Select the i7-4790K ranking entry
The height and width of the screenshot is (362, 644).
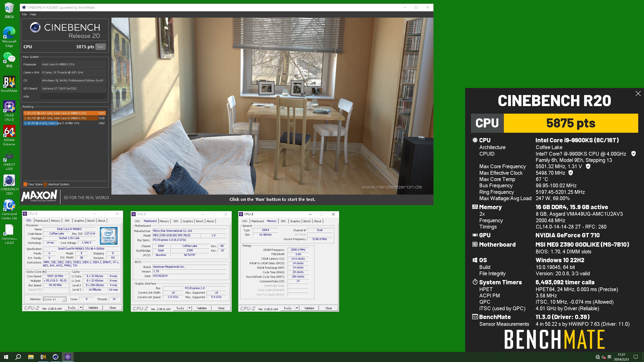point(64,123)
